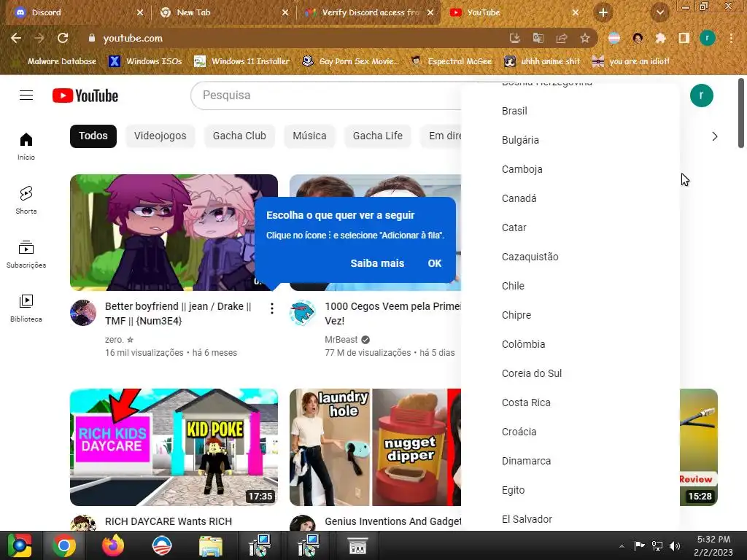Screen dimensions: 747x560
Task: Choose El Salvador from country list
Action: 570,519
